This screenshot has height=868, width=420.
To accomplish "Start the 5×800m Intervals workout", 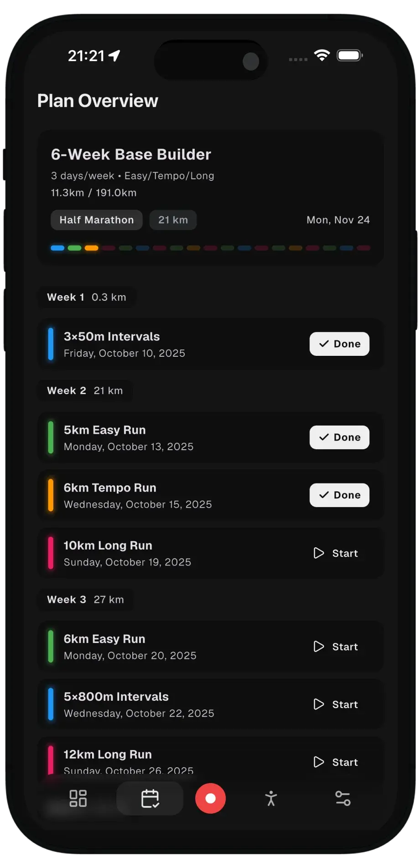I will [336, 704].
